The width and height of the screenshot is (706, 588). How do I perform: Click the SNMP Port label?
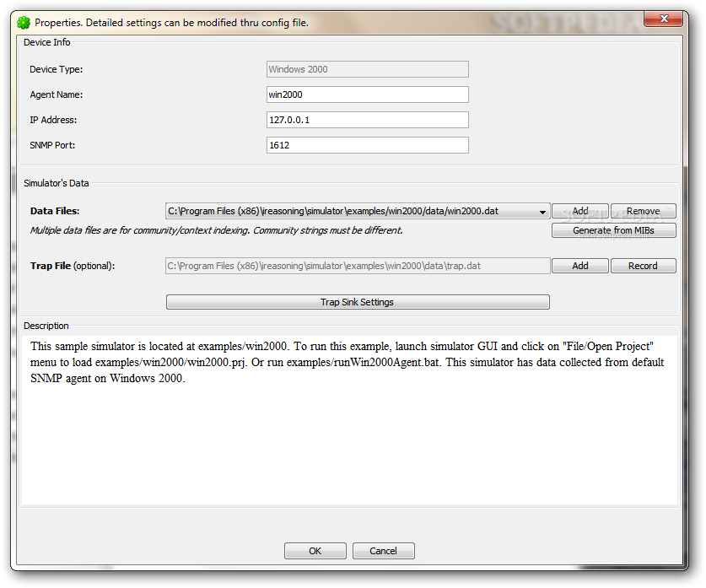[52, 145]
